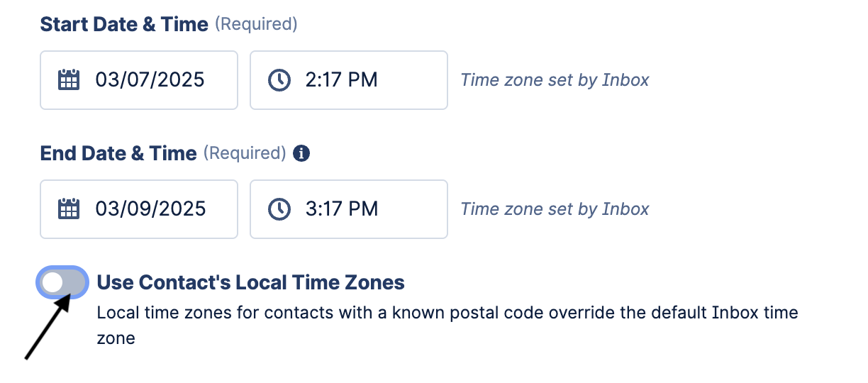Click the clock icon beside 3:17 PM
The width and height of the screenshot is (868, 383).
[279, 209]
